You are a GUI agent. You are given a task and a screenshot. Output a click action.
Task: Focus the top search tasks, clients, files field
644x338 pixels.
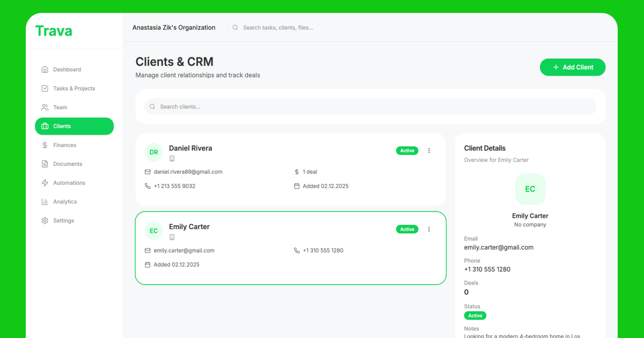tap(301, 27)
